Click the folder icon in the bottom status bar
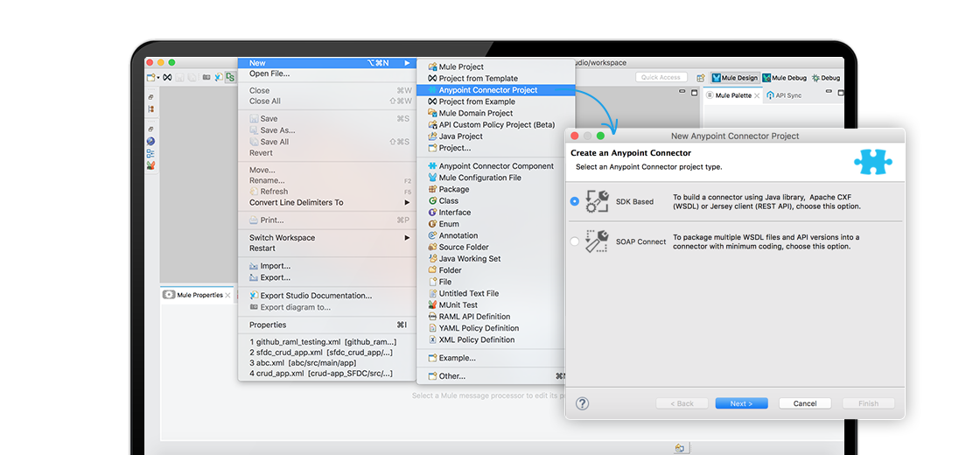980x455 pixels. [x=679, y=447]
